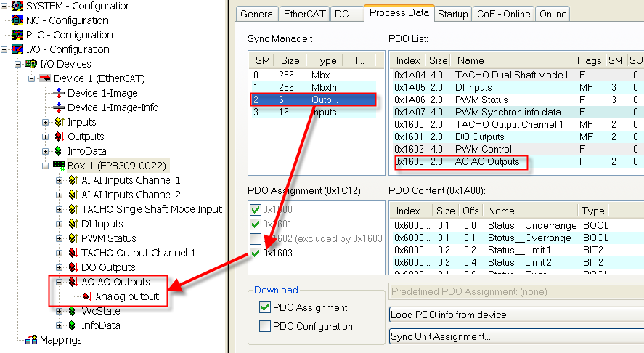Switch to the EtherCAT tab
Screen dimensions: 644x353
point(304,14)
